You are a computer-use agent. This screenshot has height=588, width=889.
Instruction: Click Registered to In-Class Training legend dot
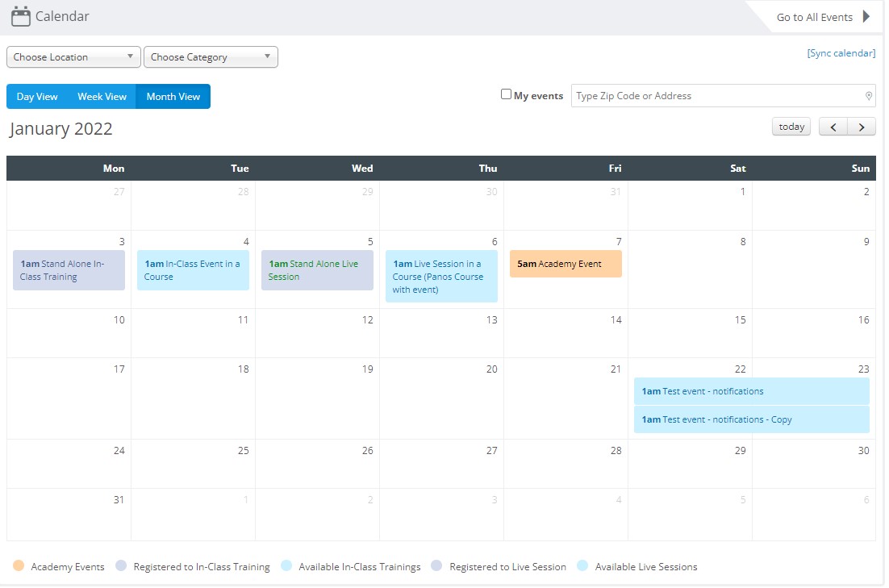(x=121, y=565)
